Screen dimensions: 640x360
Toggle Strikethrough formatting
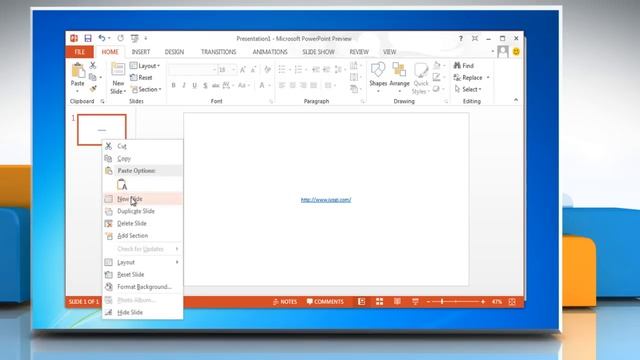(x=216, y=85)
